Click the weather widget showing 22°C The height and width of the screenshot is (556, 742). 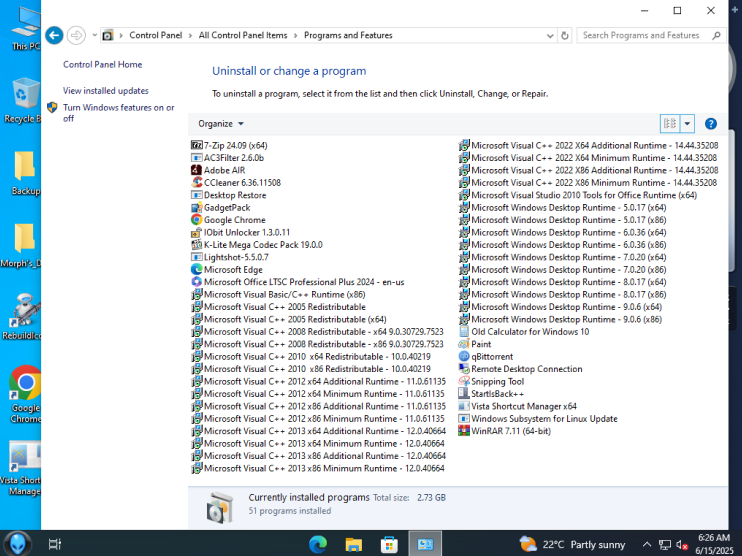[572, 544]
